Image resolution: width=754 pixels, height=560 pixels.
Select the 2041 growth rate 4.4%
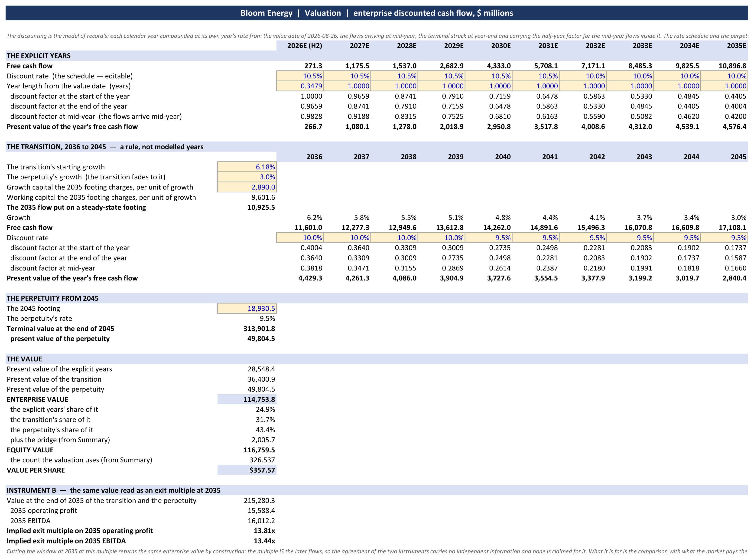[550, 217]
